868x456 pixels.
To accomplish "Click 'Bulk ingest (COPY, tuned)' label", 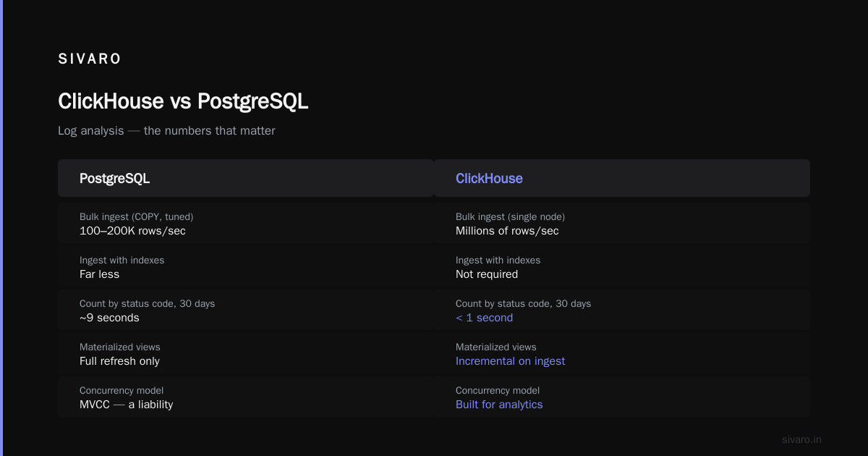I will point(136,216).
